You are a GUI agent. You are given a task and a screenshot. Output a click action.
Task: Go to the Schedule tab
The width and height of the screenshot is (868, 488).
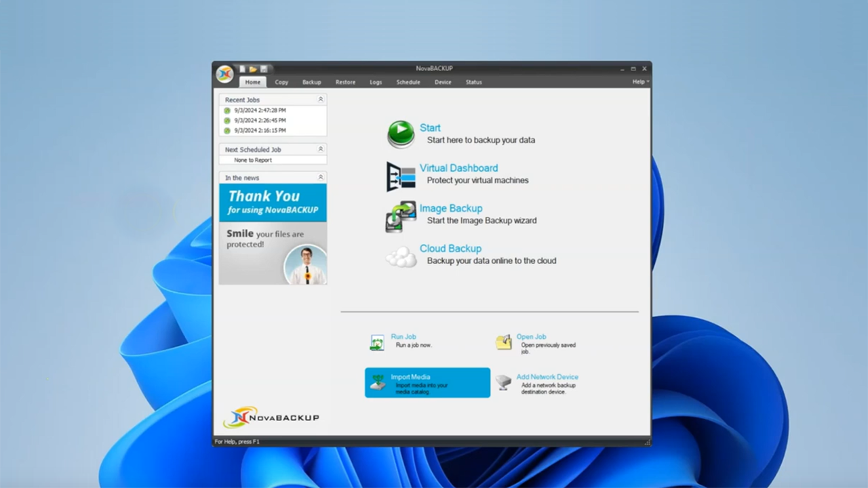(408, 82)
